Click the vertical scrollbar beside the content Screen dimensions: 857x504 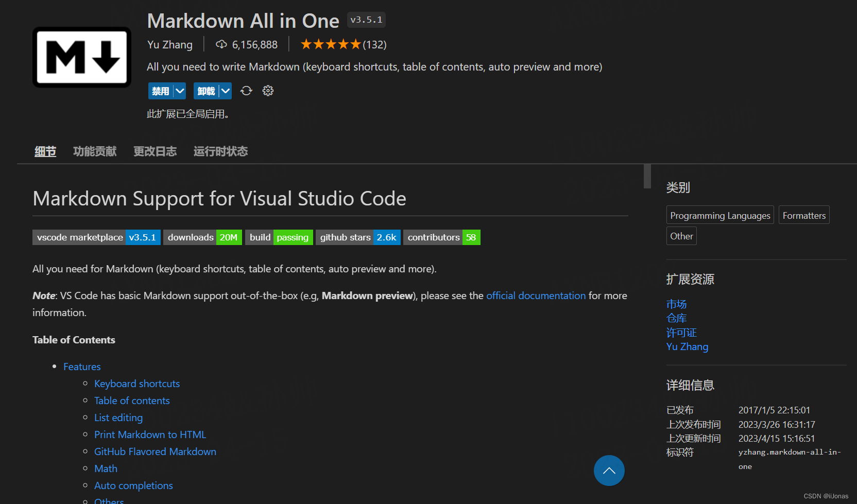tap(647, 177)
